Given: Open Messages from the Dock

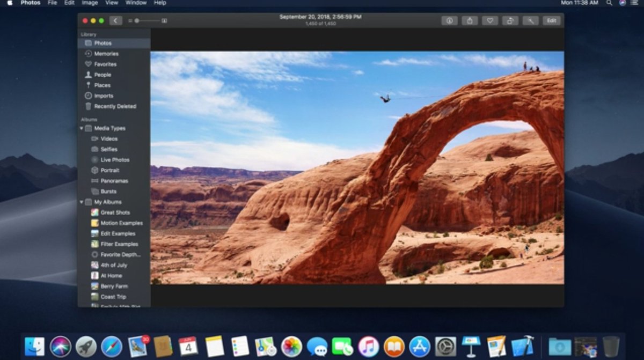Looking at the screenshot, I should (x=317, y=347).
